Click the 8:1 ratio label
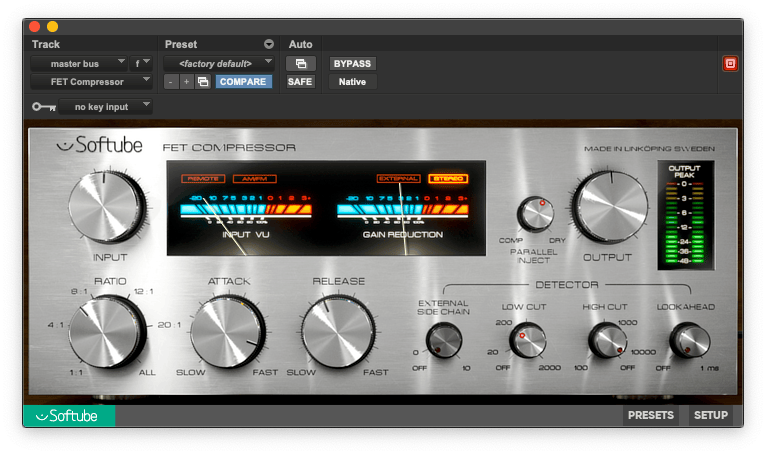Image resolution: width=766 pixels, height=454 pixels. 79,292
